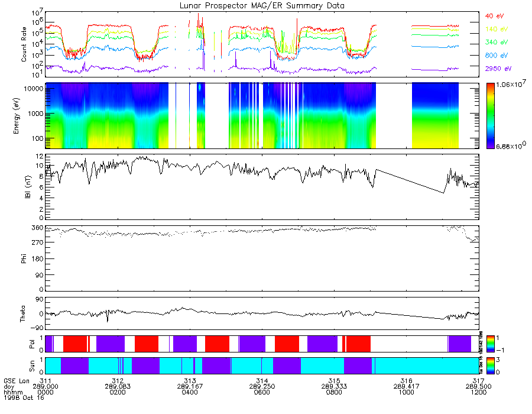
Task: Click the 'Energy (eV)' axis label
Action: (x=16, y=116)
